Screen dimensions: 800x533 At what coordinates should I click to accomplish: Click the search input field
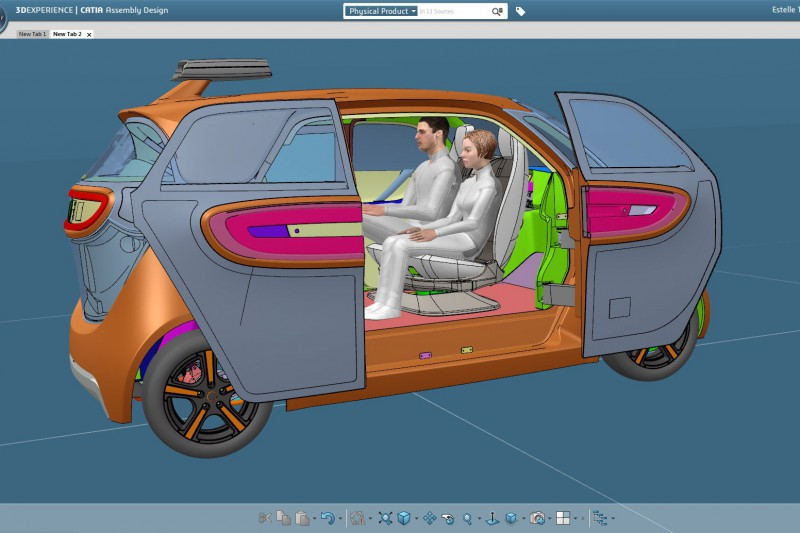(454, 11)
